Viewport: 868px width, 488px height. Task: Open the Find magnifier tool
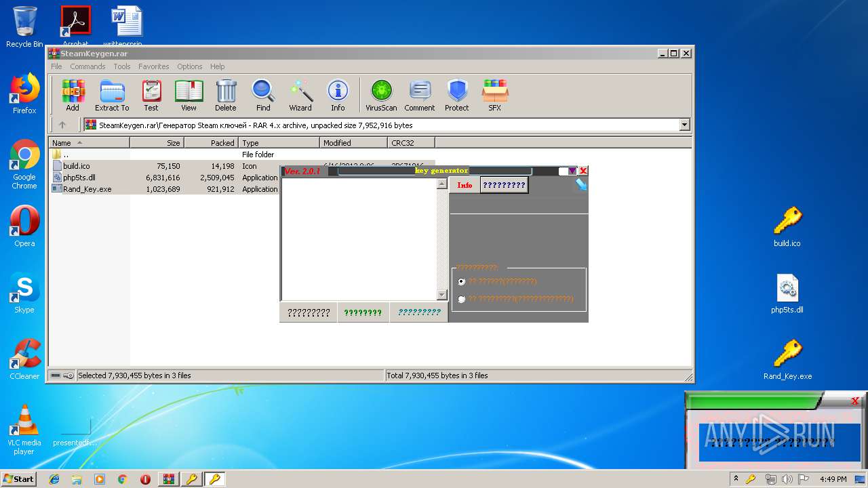click(263, 95)
